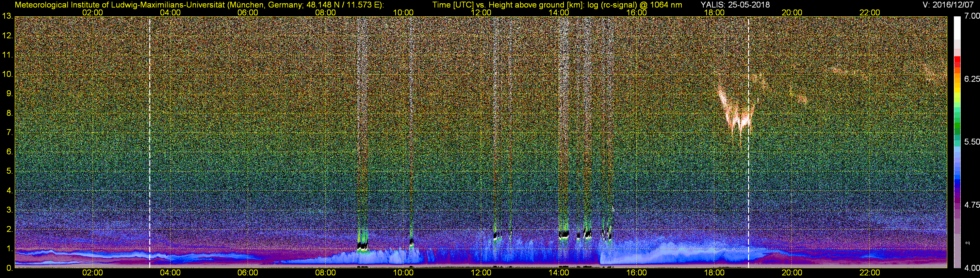Select the 18:00 label on the bottom time axis

(714, 273)
